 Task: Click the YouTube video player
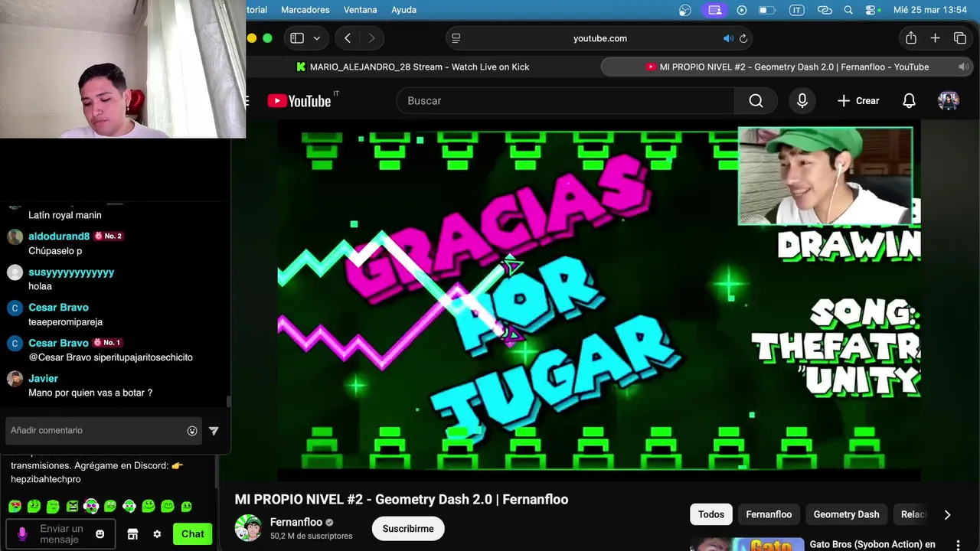599,302
